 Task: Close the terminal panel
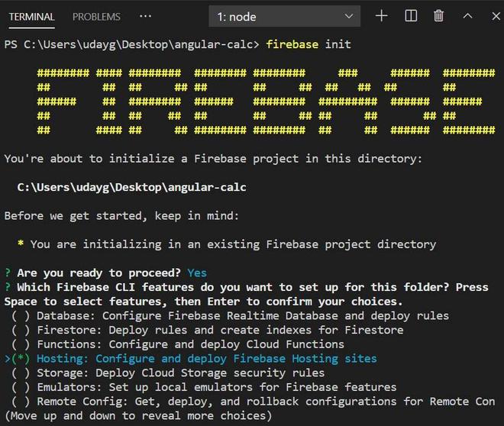point(496,16)
